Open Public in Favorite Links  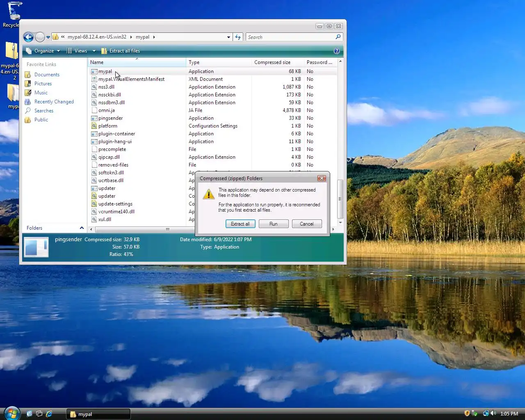pos(37,120)
